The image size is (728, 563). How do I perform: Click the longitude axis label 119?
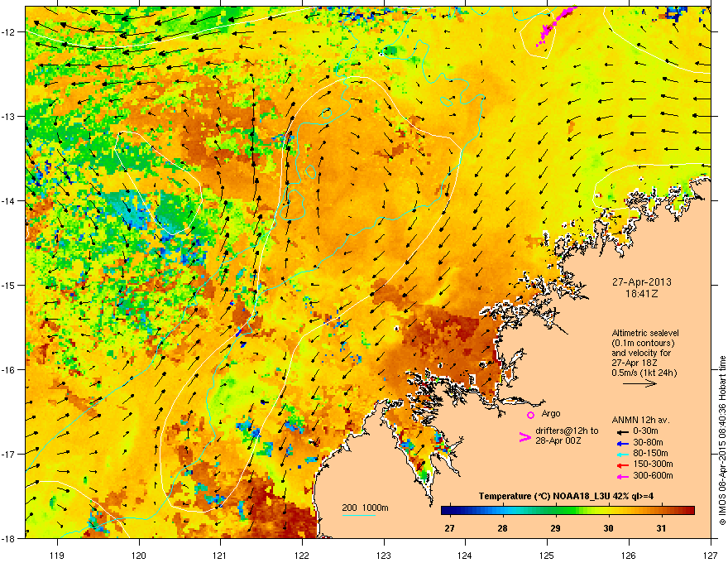tap(57, 556)
